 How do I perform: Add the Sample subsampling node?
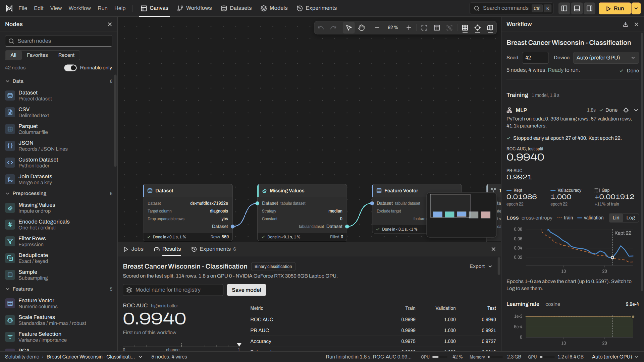coord(59,275)
